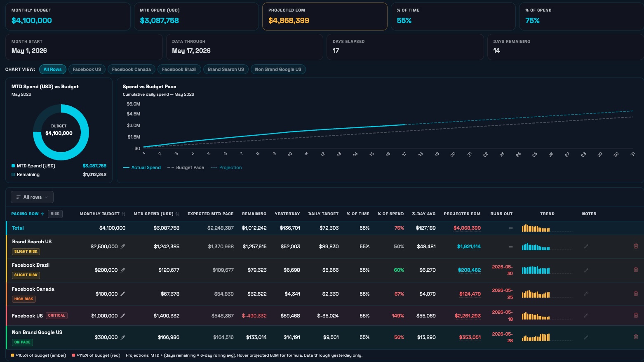This screenshot has height=362, width=644.
Task: Edit Non Brand Google US budget pencil
Action: coord(122,337)
